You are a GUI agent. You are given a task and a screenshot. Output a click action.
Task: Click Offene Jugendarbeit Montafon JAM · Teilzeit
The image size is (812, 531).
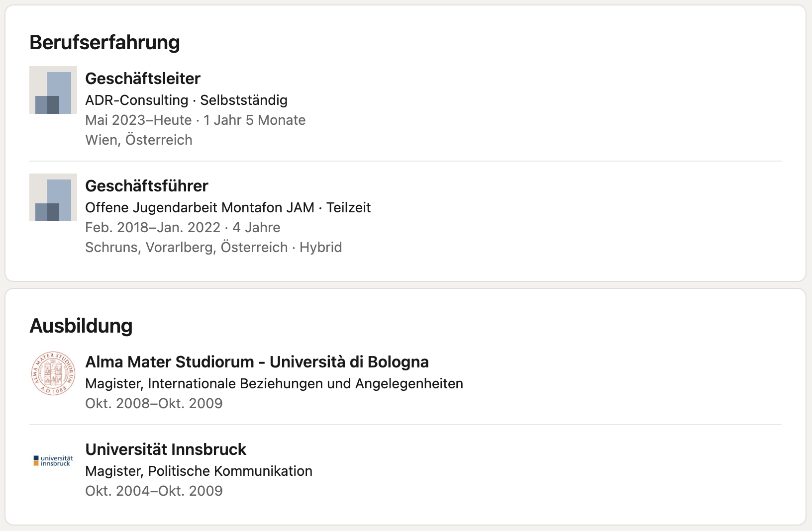pos(228,207)
